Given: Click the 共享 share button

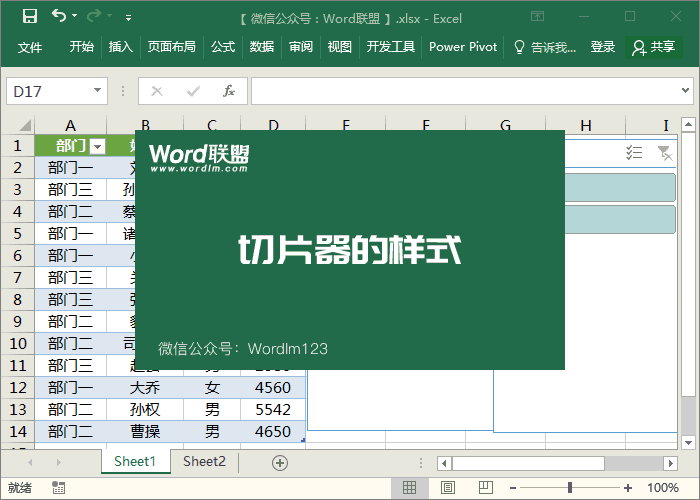Looking at the screenshot, I should (x=654, y=47).
